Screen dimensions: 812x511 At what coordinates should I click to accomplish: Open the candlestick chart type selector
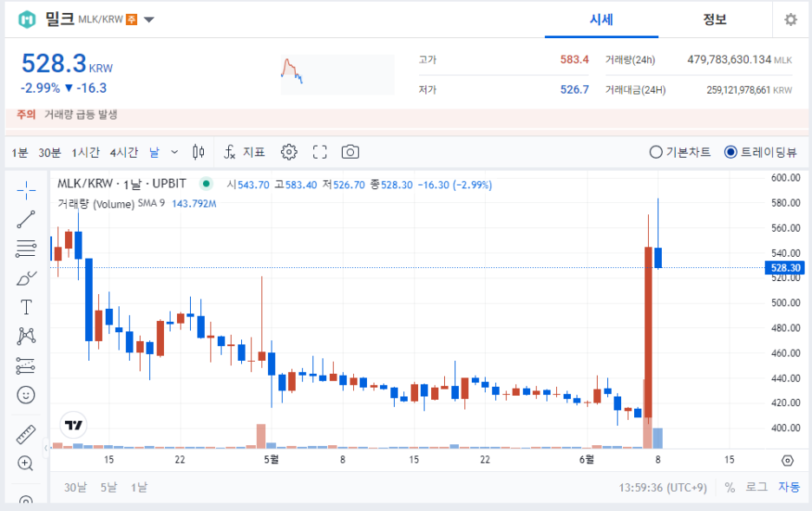click(199, 152)
